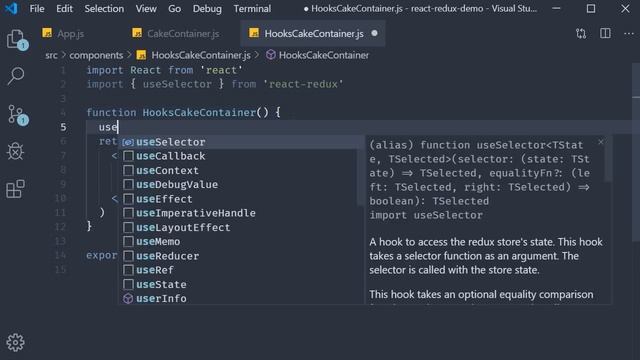Switch to the CakeContainer.js tab
Image resolution: width=640 pixels, height=360 pixels.
pyautogui.click(x=183, y=33)
